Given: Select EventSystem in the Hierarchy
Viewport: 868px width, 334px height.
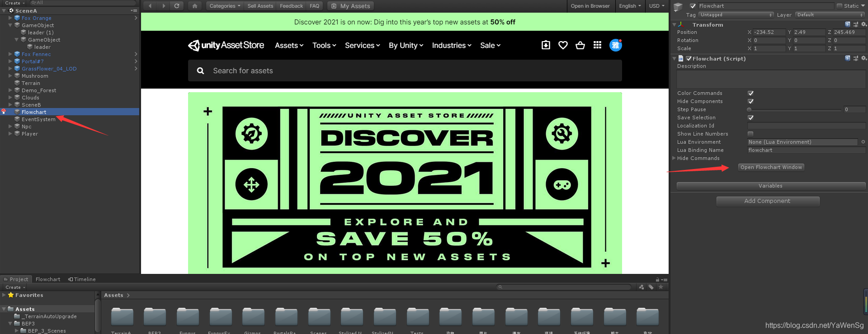Looking at the screenshot, I should coord(38,119).
